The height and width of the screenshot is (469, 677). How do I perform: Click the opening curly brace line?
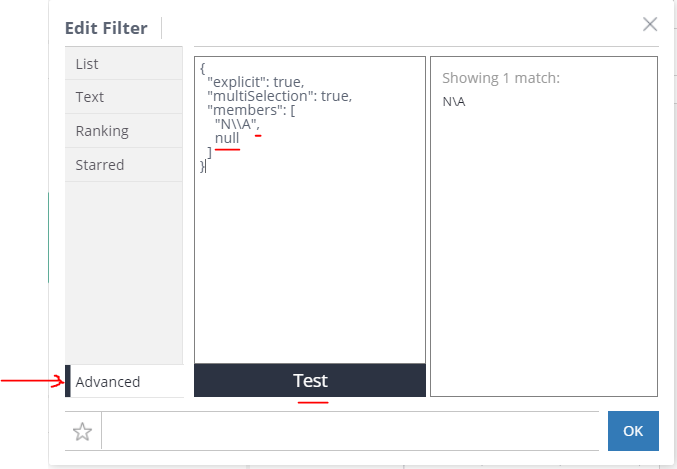tap(202, 68)
